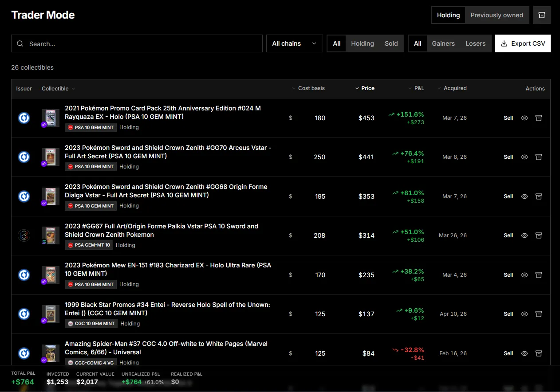This screenshot has width=560, height=392.
Task: Archive the Palkia Vstar collectible
Action: [x=539, y=235]
